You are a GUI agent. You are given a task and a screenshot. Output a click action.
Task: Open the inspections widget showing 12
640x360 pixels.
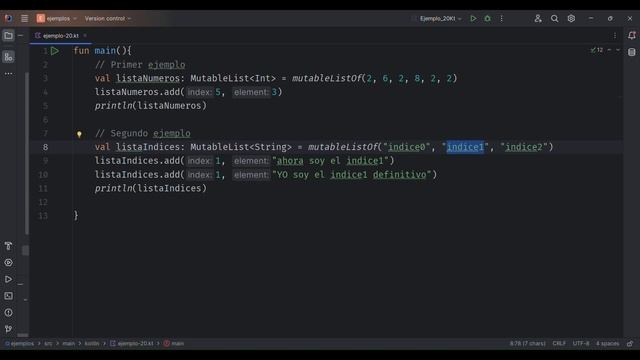coord(597,50)
